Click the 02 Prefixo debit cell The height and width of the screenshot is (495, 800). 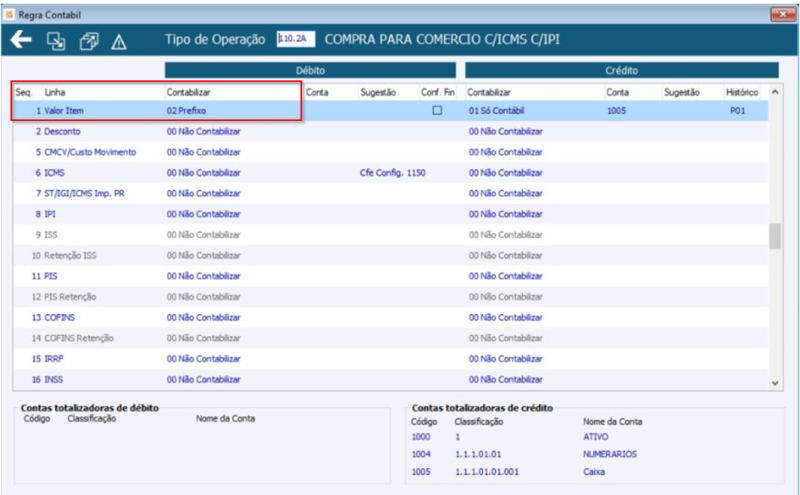186,111
